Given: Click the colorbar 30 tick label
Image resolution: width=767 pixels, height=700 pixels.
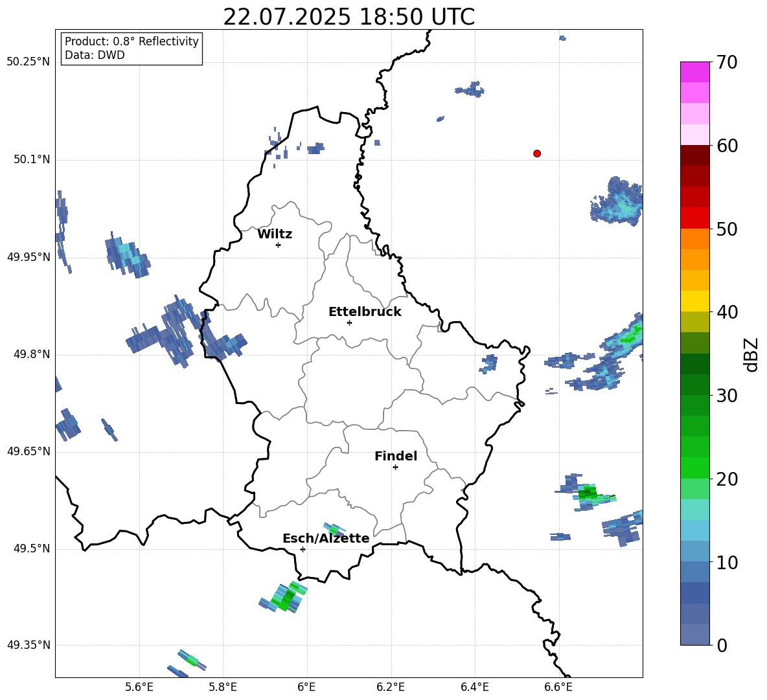Looking at the screenshot, I should (x=727, y=396).
